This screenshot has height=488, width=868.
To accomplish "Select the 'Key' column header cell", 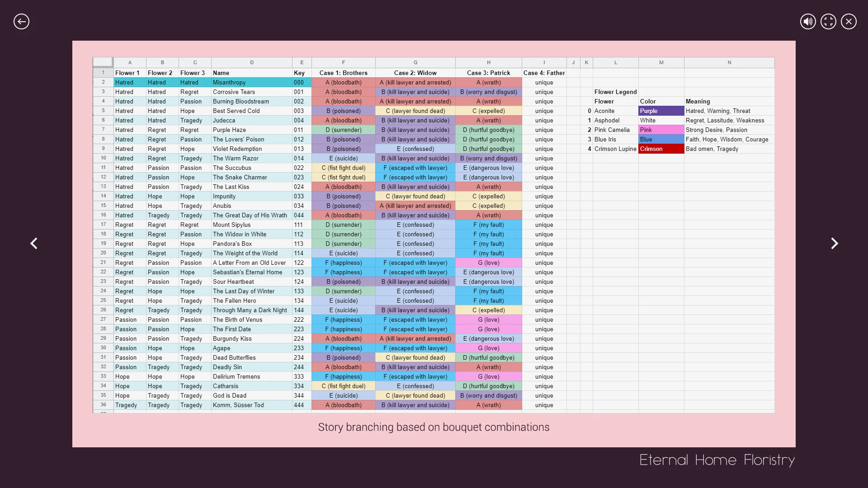I will coord(302,73).
